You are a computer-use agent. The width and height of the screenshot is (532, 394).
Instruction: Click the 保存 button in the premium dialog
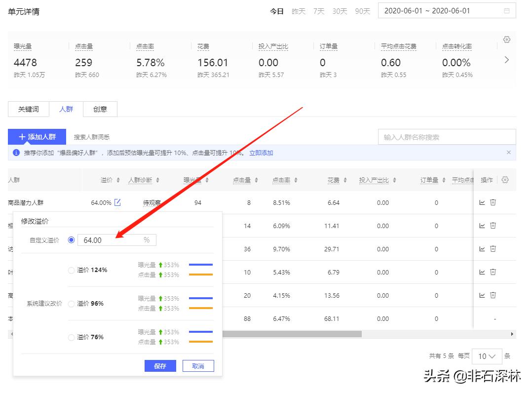click(160, 366)
